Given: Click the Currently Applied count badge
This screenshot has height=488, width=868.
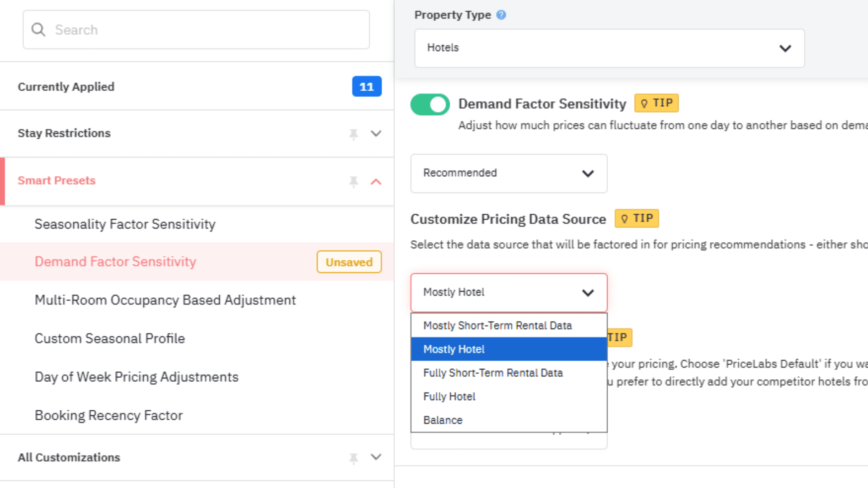Looking at the screenshot, I should [367, 86].
